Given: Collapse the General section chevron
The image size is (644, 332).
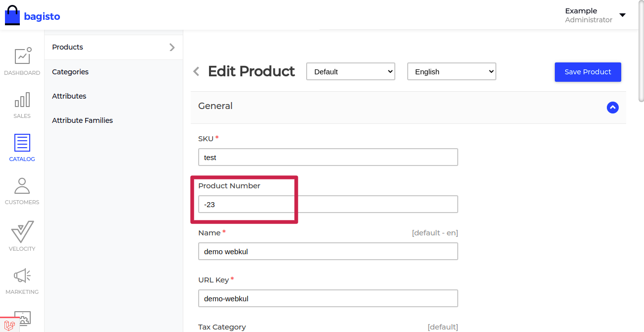Looking at the screenshot, I should click(x=613, y=108).
